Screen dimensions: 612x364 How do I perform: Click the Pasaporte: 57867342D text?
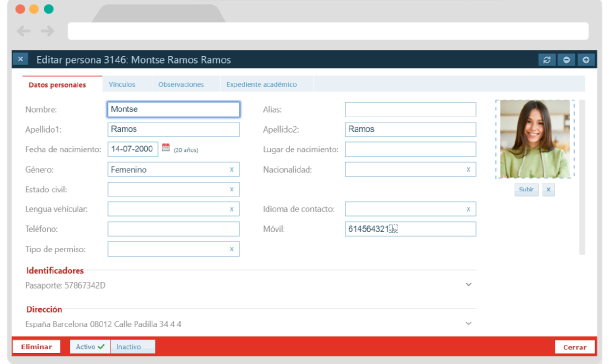point(65,286)
